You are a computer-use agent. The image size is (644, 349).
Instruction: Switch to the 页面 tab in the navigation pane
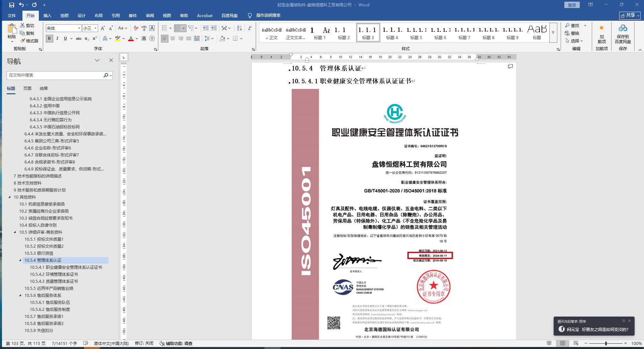tap(27, 89)
